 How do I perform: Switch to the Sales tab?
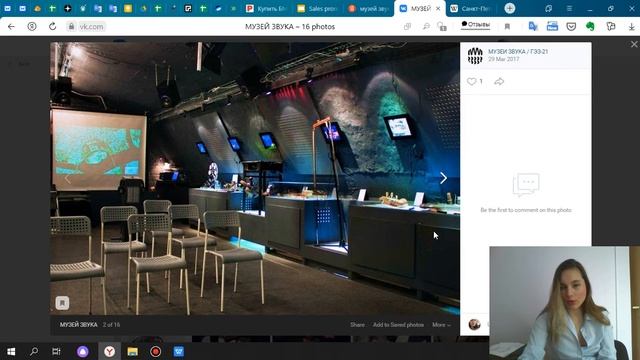(x=318, y=9)
